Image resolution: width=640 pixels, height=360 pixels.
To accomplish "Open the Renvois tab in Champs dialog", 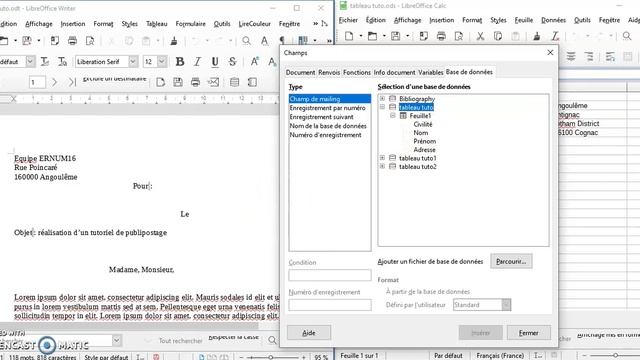I will click(x=329, y=72).
